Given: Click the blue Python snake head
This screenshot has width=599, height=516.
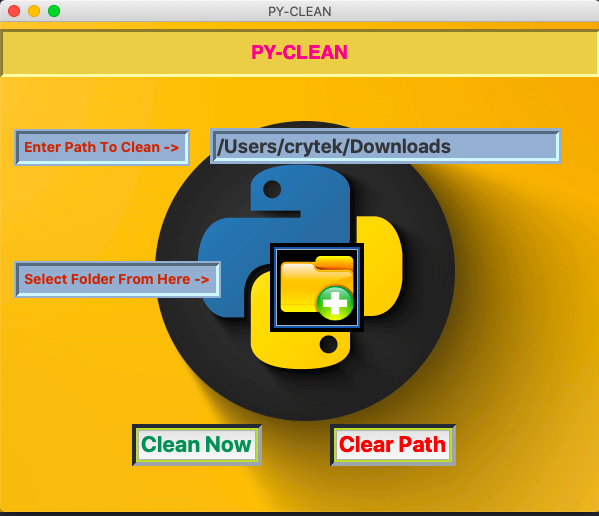Looking at the screenshot, I should 300,189.
